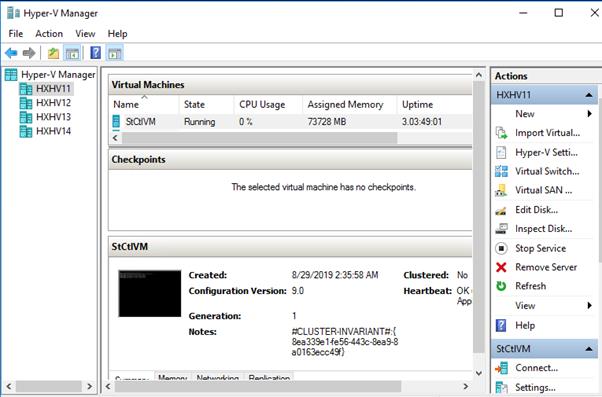This screenshot has height=397, width=602.
Task: Sort by Assigned Memory column header
Action: [349, 104]
